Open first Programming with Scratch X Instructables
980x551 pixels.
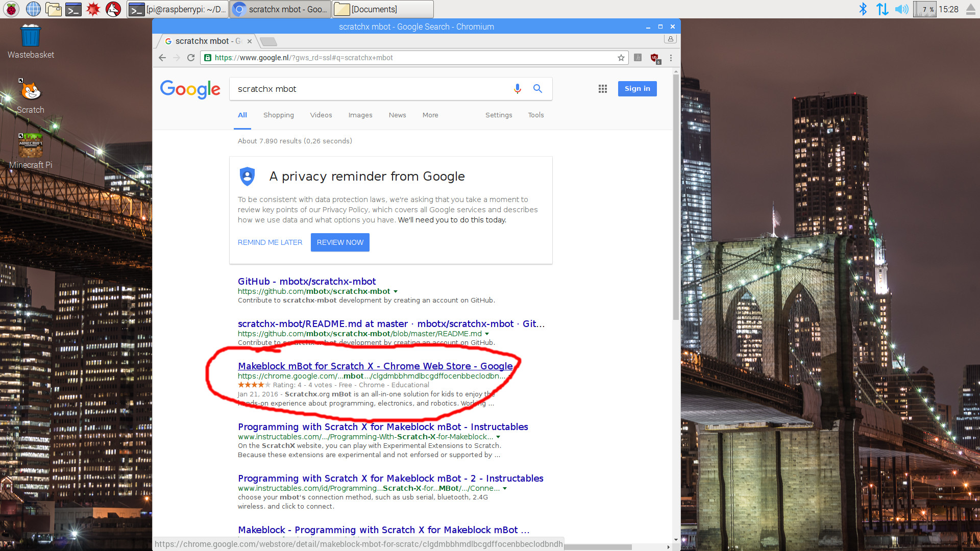click(383, 427)
